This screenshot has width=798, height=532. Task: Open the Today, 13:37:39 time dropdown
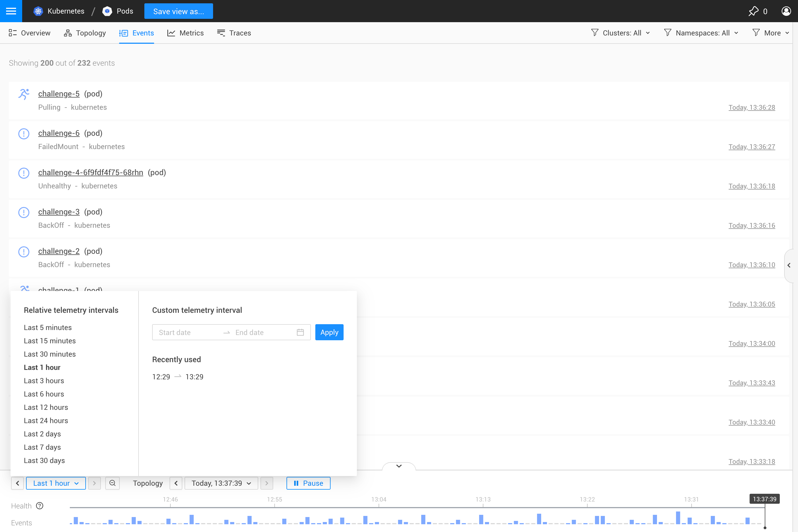[221, 483]
